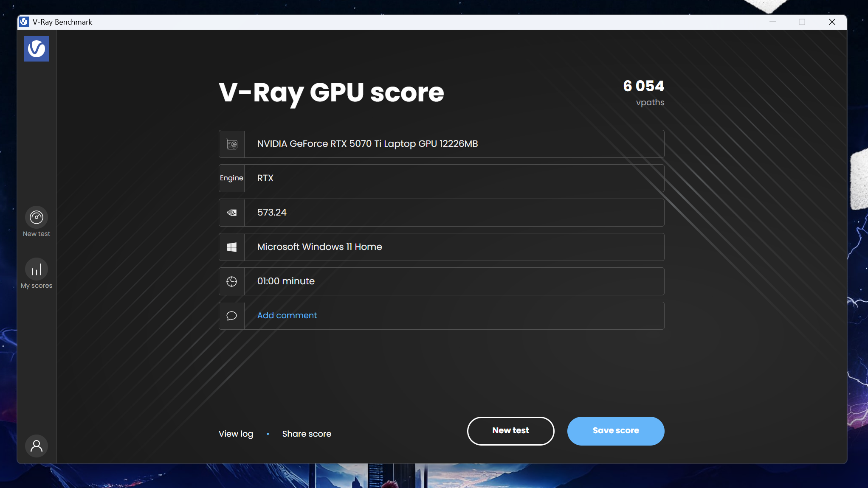Click the V-Ray logo in the sidebar
Image resolution: width=868 pixels, height=488 pixels.
point(37,49)
